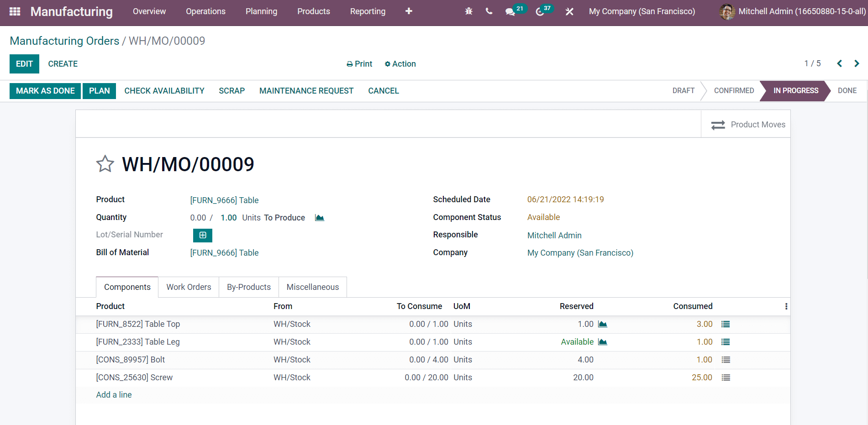The width and height of the screenshot is (868, 425).
Task: Click the CANCEL button
Action: click(x=384, y=91)
